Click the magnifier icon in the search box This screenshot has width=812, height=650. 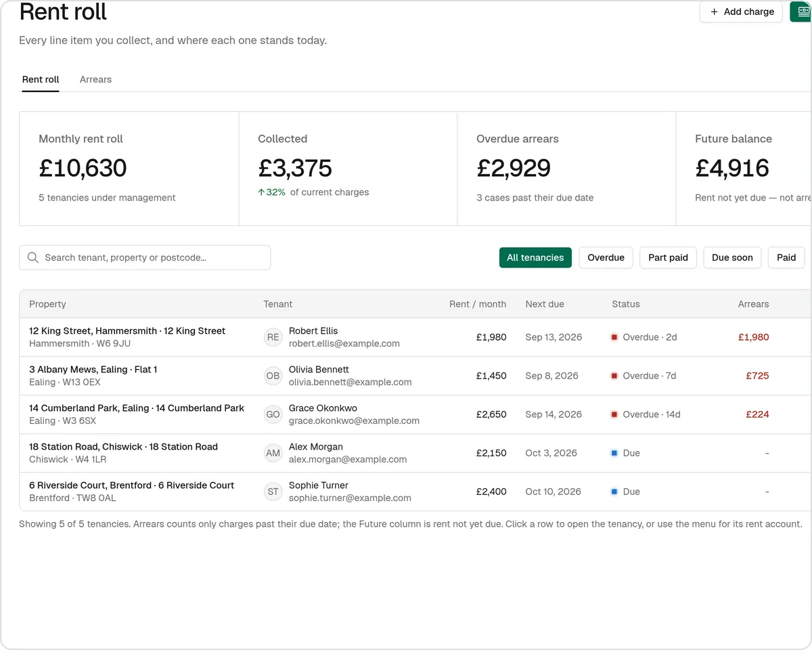pyautogui.click(x=32, y=257)
